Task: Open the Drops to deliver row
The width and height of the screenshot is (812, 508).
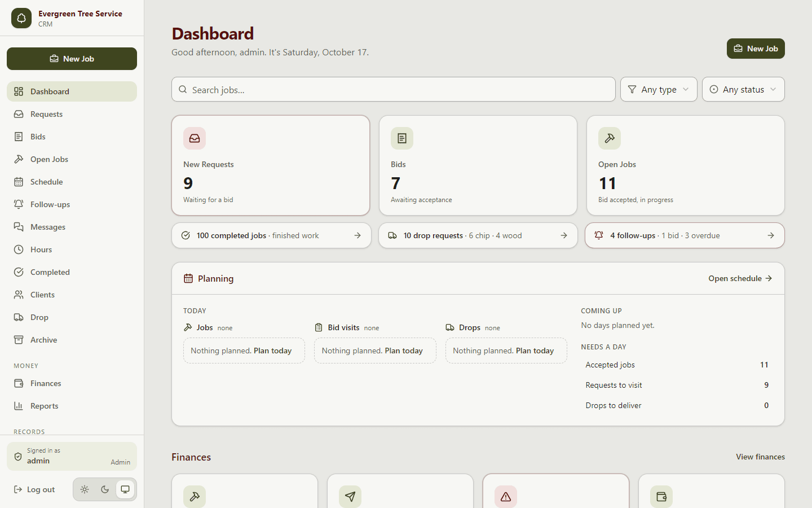Action: (x=677, y=405)
